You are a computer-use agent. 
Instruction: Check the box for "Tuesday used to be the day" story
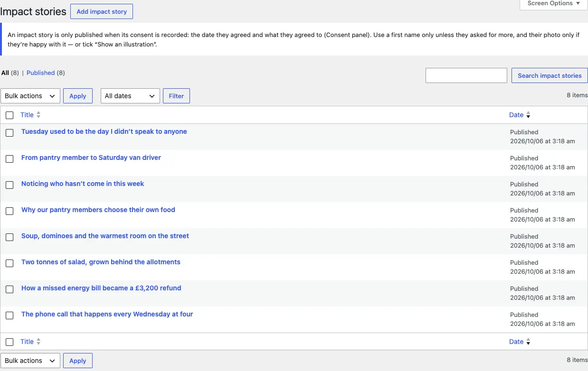pyautogui.click(x=9, y=133)
